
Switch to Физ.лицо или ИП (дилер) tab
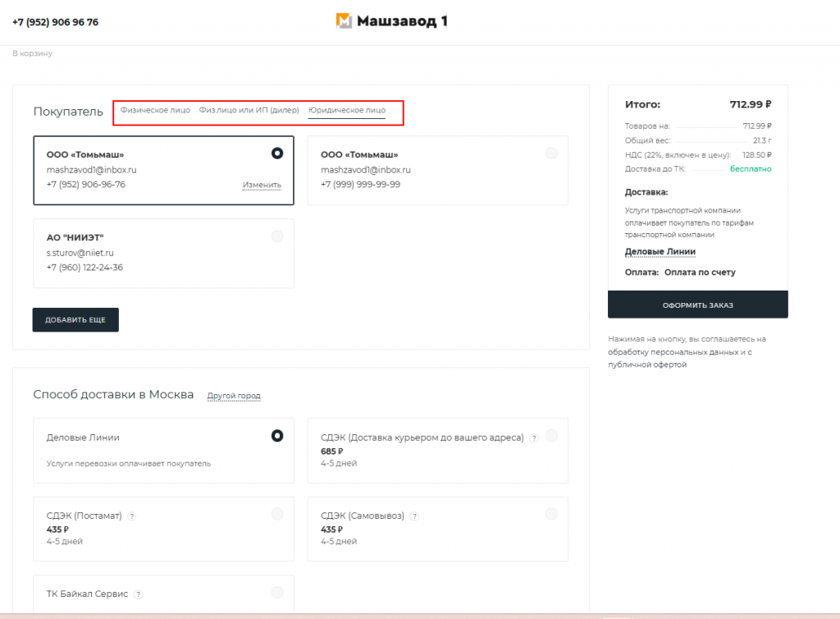point(249,110)
